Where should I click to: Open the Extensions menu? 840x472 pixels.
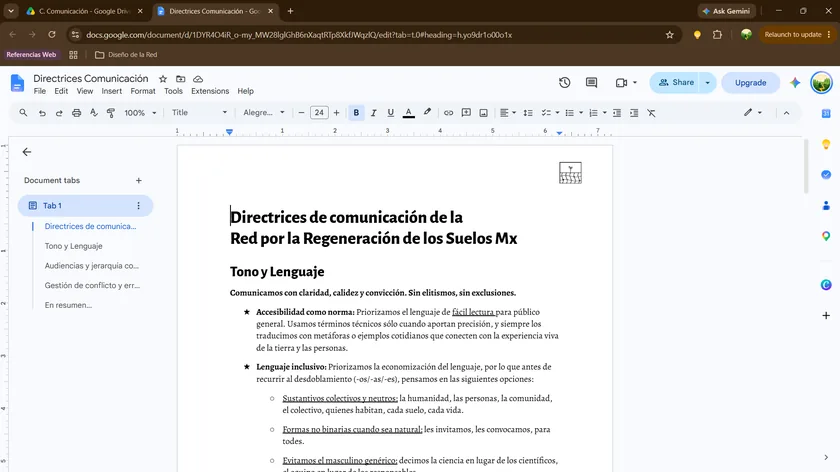tap(210, 91)
